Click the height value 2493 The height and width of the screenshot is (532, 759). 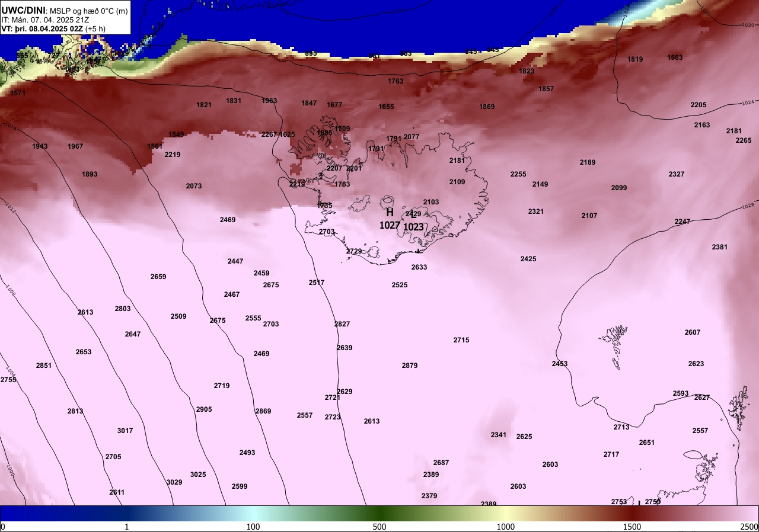247,453
